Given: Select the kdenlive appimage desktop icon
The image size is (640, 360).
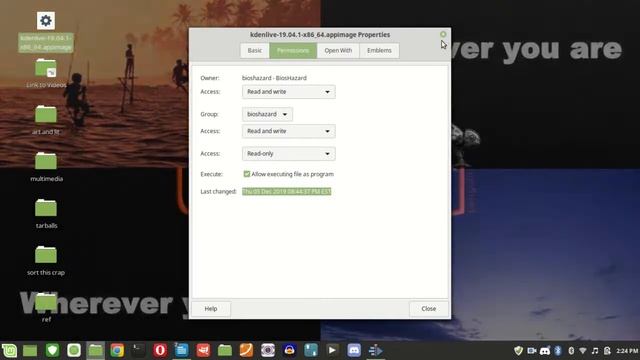Looking at the screenshot, I should tap(46, 32).
